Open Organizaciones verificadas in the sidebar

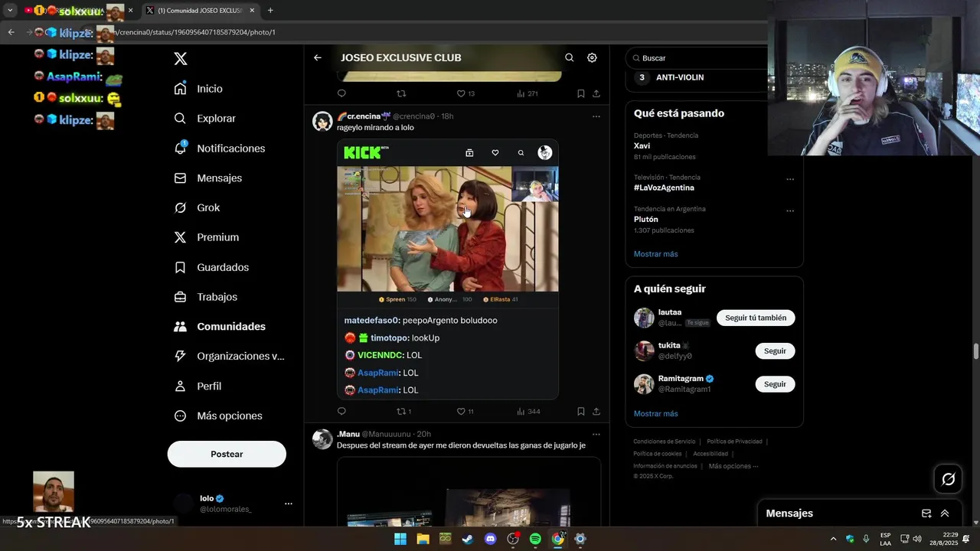pos(230,356)
